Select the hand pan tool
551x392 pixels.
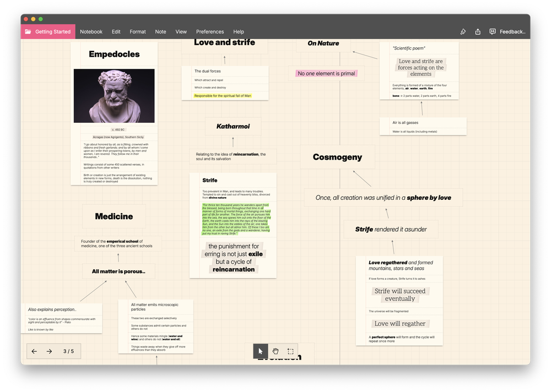(275, 351)
